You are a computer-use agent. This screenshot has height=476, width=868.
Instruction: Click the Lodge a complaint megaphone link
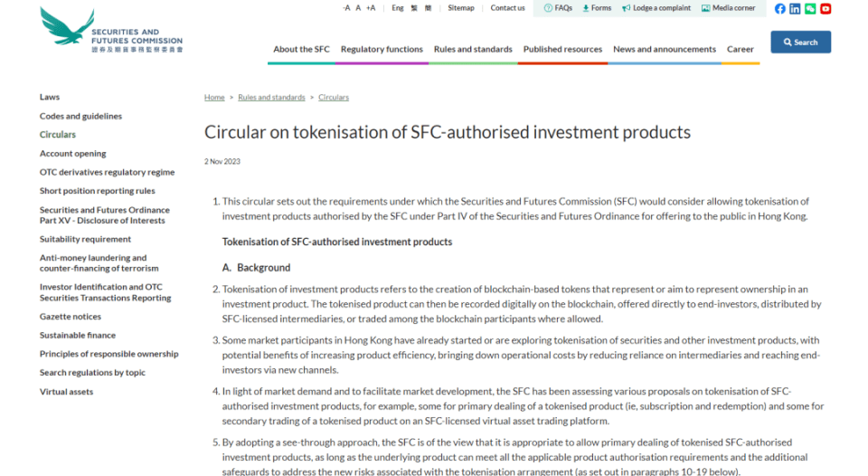pyautogui.click(x=656, y=8)
